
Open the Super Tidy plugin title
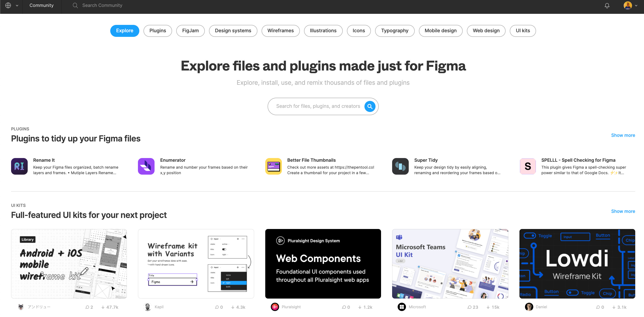[x=426, y=160]
